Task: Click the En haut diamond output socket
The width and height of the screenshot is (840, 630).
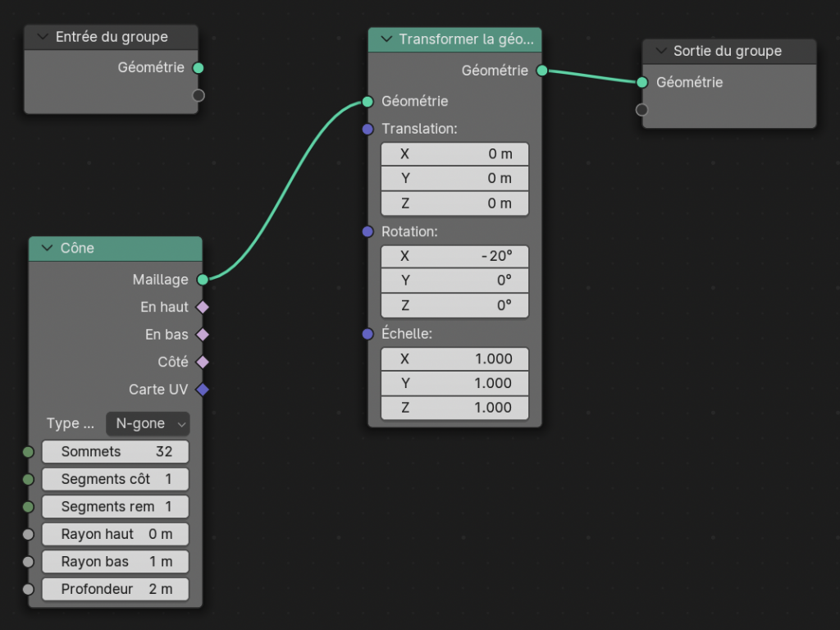Action: [203, 308]
